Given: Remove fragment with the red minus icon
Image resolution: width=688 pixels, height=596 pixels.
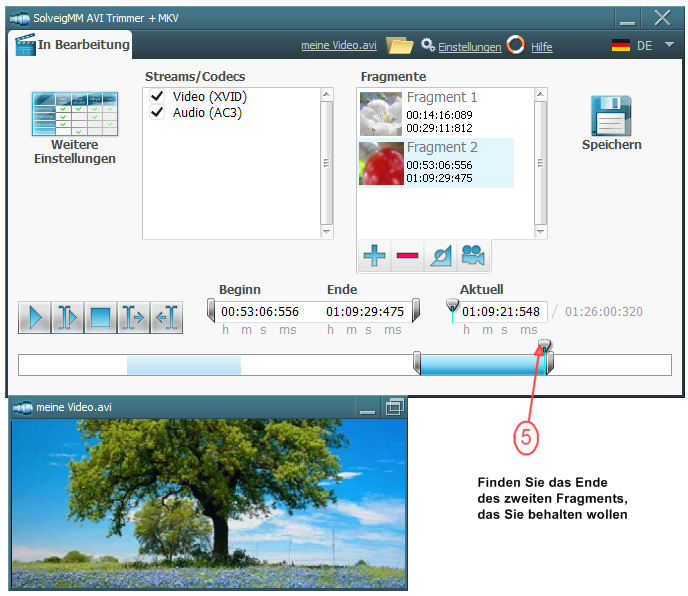Looking at the screenshot, I should pos(407,255).
